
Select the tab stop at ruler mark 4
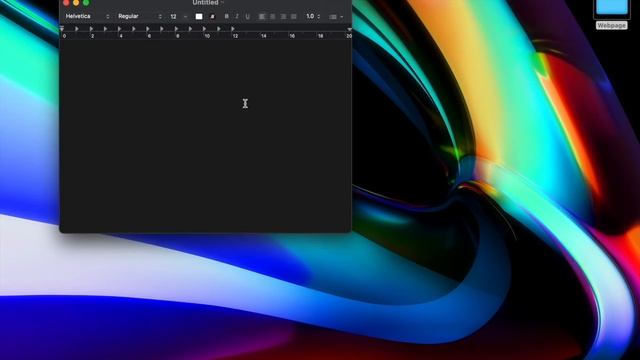(x=119, y=29)
